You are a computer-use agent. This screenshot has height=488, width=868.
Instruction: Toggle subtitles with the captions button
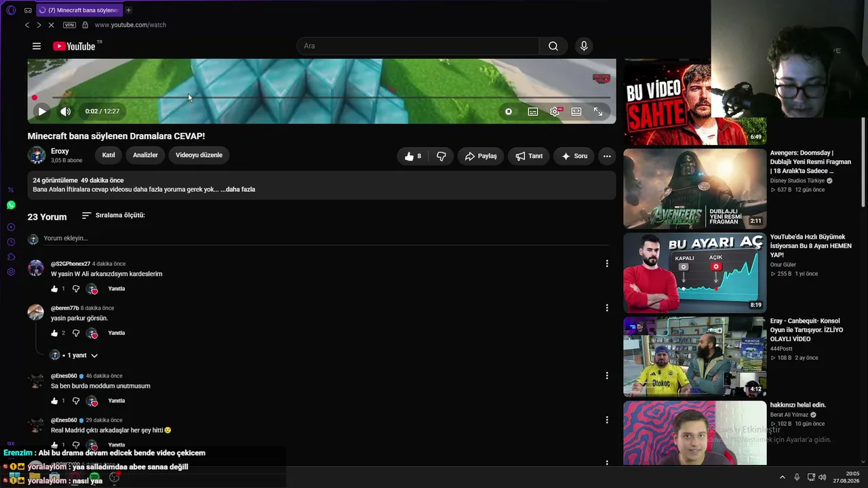[x=533, y=111]
